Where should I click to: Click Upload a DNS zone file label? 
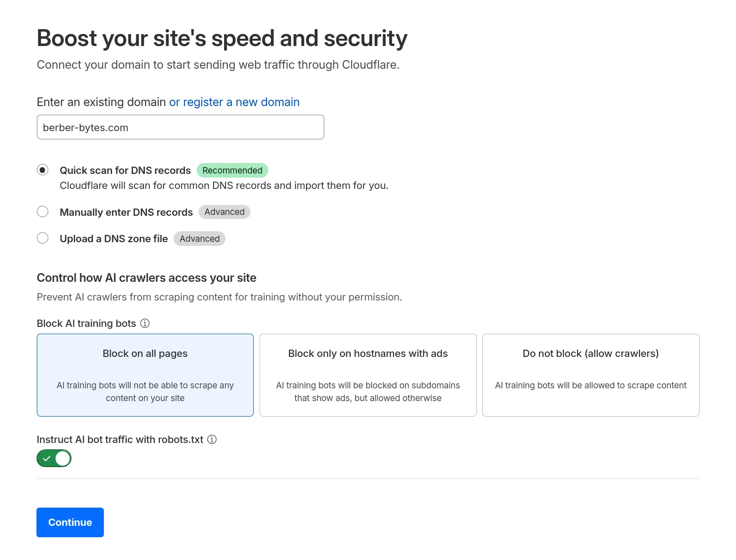click(114, 239)
